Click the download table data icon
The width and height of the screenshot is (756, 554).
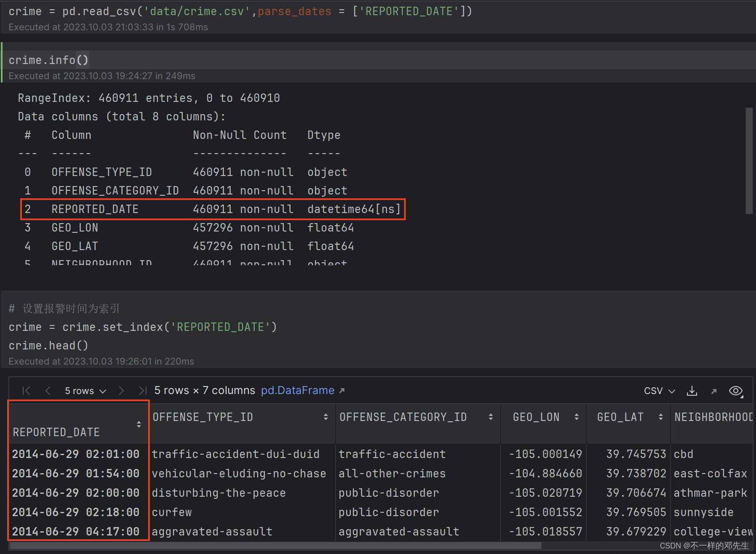click(x=692, y=391)
